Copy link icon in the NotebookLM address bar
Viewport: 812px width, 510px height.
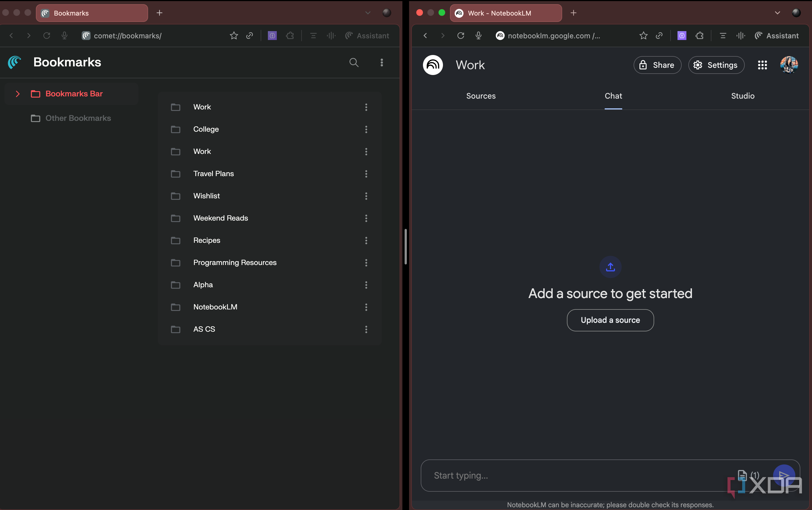[x=659, y=35]
